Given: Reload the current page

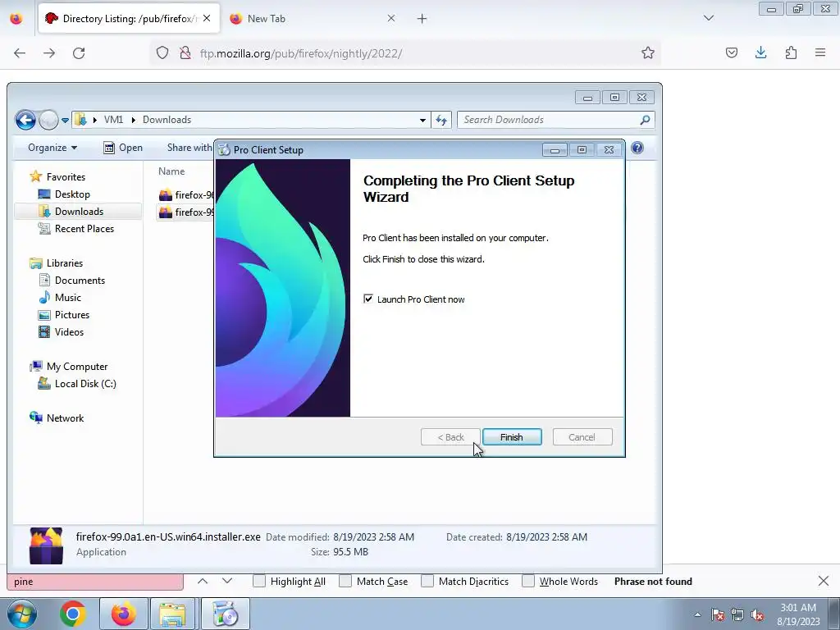Looking at the screenshot, I should (x=79, y=53).
